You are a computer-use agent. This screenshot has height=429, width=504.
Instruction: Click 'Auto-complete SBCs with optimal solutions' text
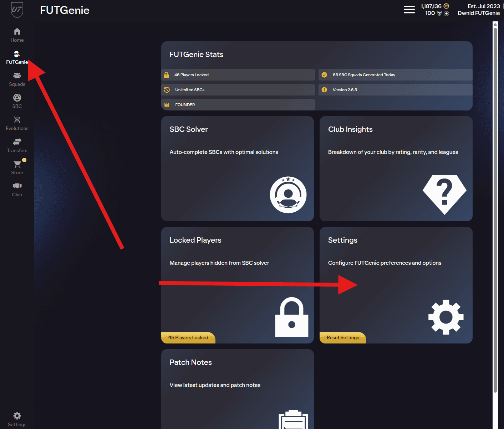click(224, 152)
